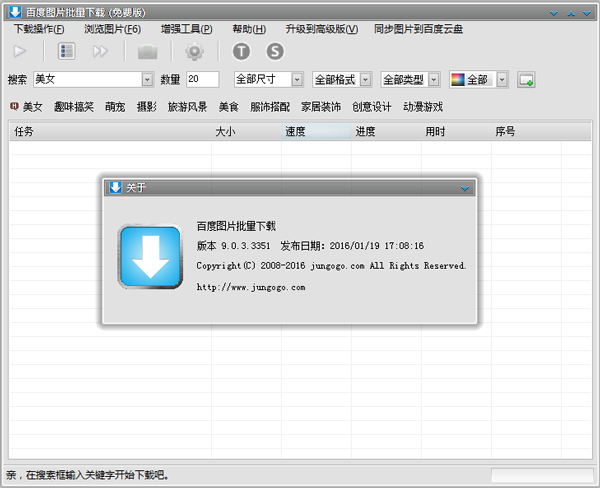Click the Copyright jungogo.com line
600x488 pixels.
click(x=331, y=266)
